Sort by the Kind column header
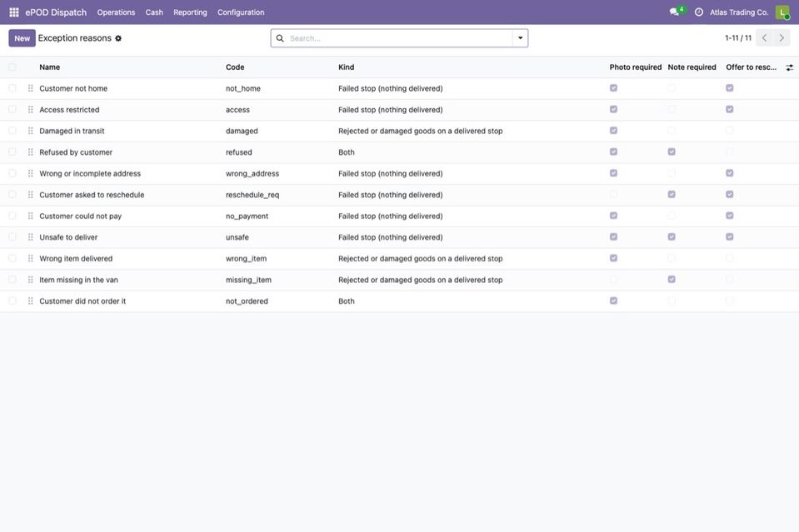 347,67
